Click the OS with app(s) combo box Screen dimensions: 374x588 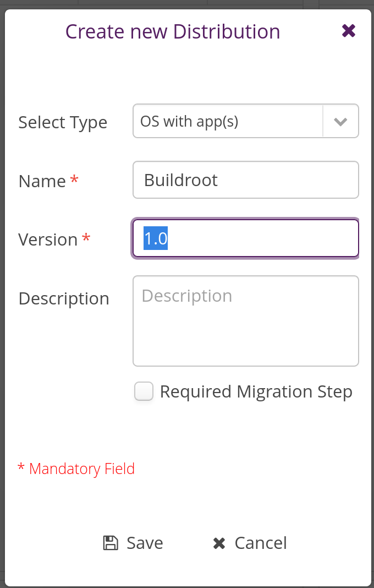246,121
